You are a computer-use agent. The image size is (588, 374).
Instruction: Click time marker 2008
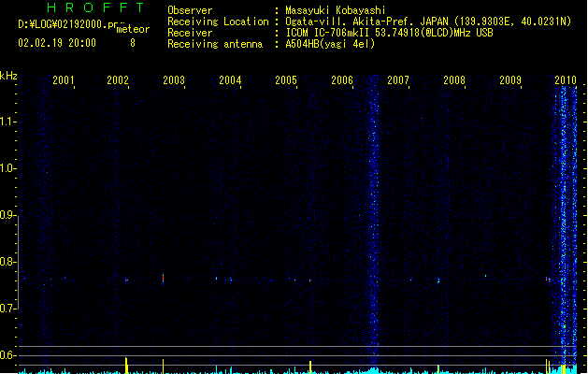454,80
